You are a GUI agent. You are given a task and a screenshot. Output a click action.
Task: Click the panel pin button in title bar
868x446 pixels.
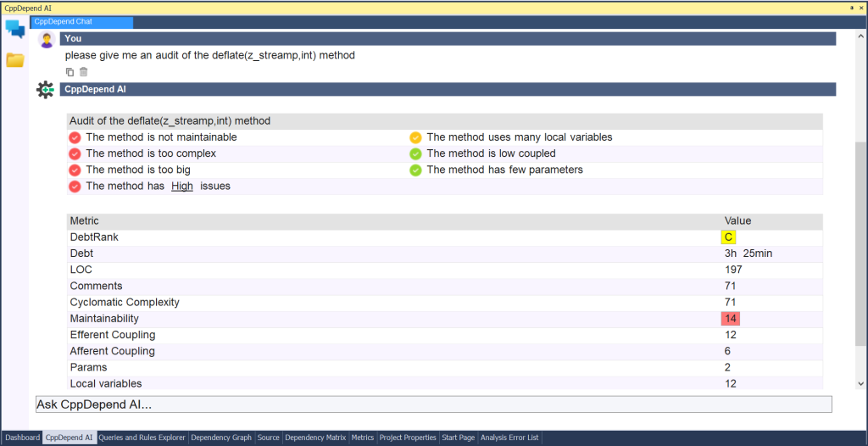tap(851, 8)
